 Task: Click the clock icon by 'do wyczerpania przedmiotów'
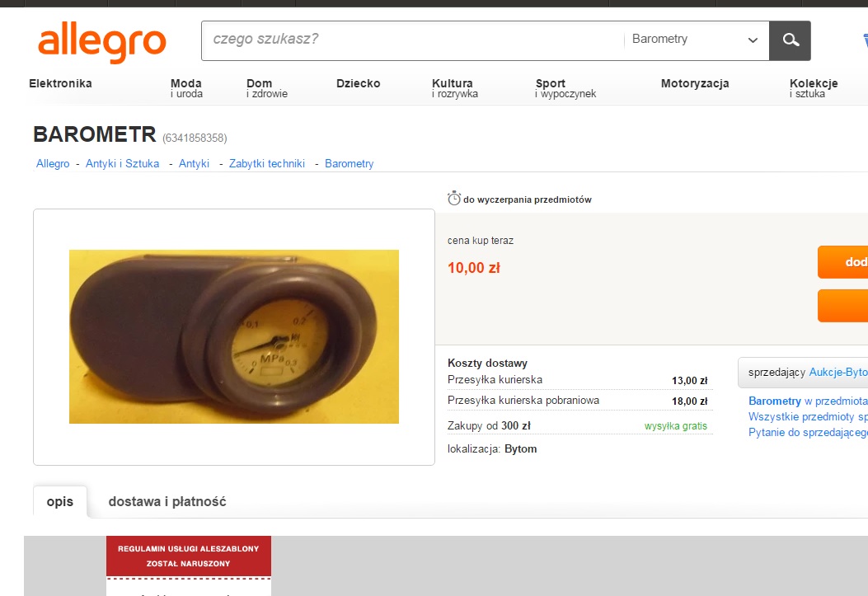pos(454,198)
